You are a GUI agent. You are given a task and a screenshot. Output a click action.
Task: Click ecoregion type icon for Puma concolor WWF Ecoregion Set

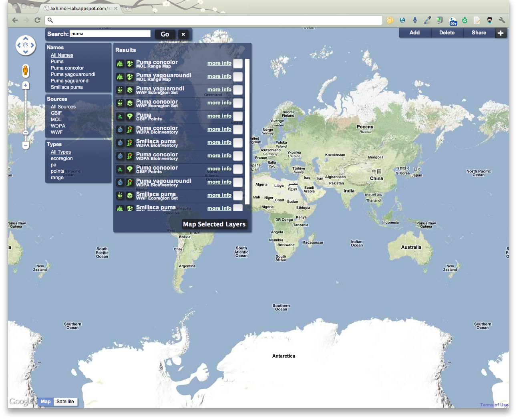(x=130, y=103)
